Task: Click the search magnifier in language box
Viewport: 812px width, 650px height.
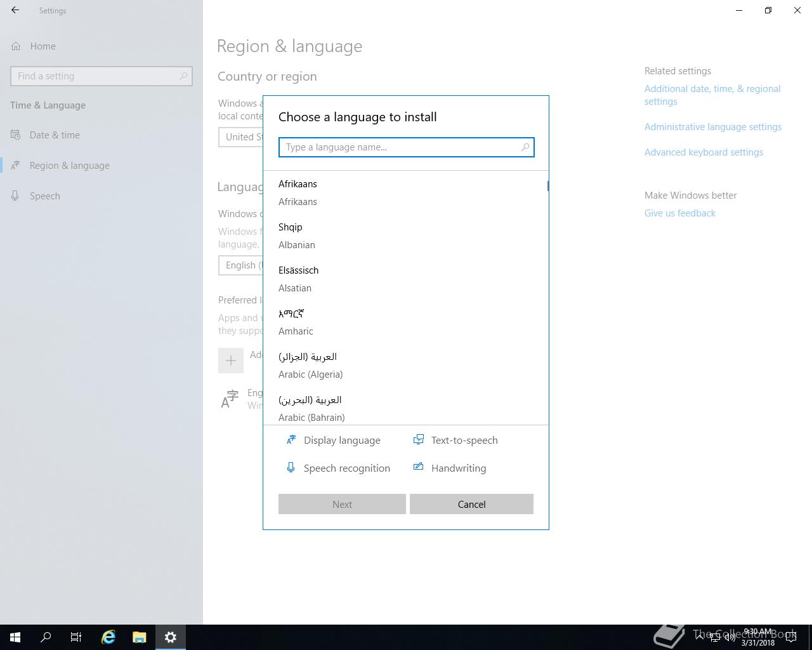Action: pos(525,147)
